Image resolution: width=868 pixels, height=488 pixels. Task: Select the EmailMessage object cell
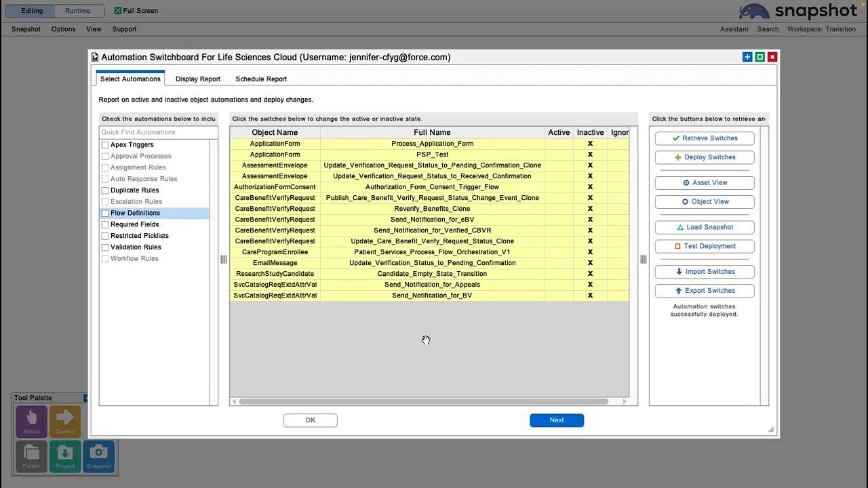pyautogui.click(x=275, y=263)
